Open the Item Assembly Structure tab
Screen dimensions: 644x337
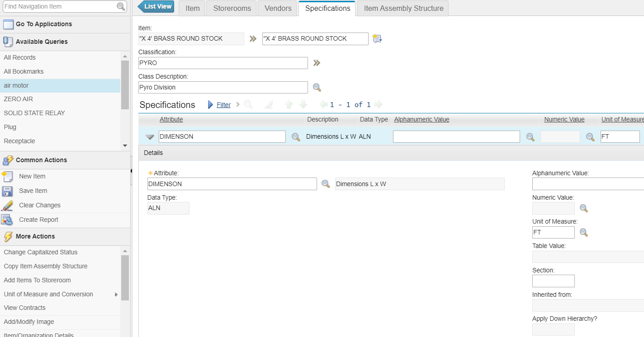click(x=403, y=8)
